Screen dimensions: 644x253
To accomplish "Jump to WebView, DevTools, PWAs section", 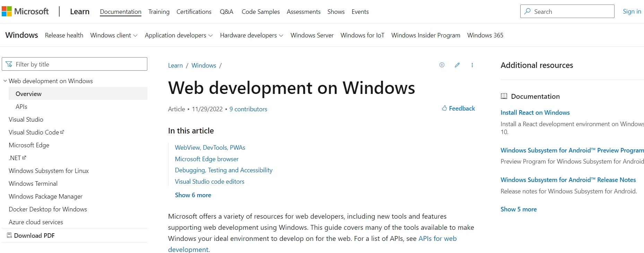I will (210, 147).
